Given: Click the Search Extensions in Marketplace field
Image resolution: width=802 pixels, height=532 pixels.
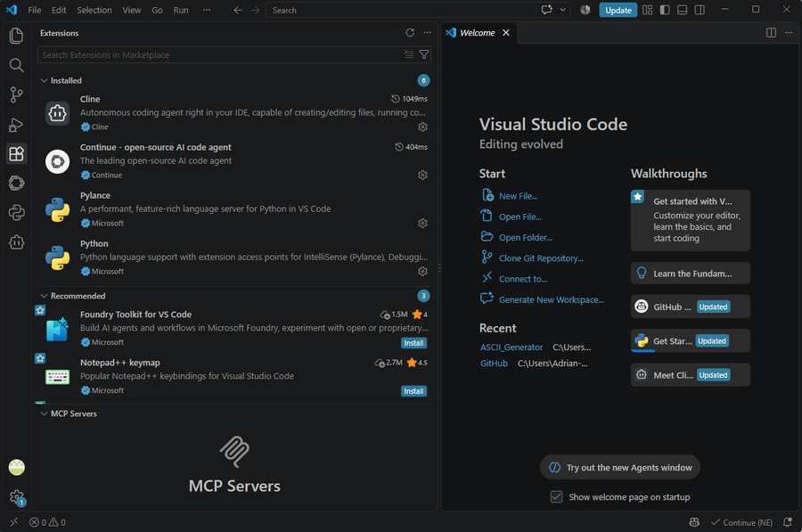Looking at the screenshot, I should click(x=220, y=54).
